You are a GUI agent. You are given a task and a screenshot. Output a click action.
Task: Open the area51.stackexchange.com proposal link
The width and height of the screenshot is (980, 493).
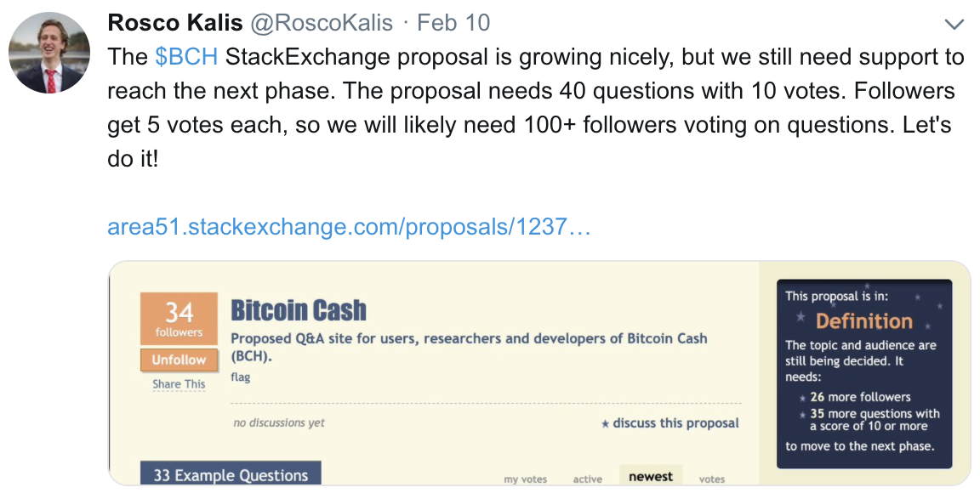coord(349,226)
